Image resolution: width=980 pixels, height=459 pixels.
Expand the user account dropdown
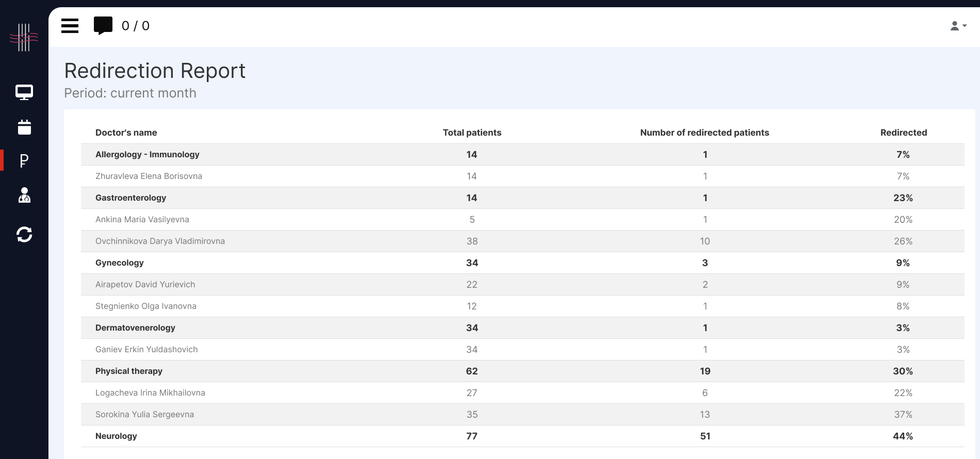pyautogui.click(x=958, y=26)
